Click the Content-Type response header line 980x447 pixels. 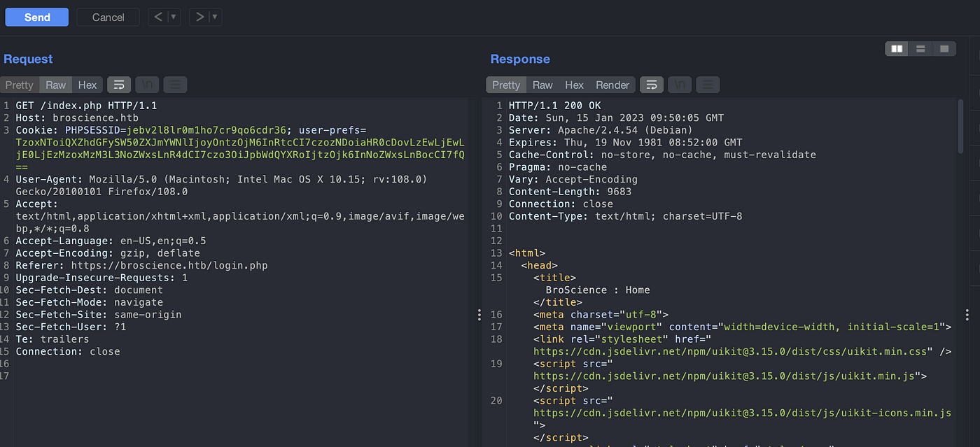[625, 216]
